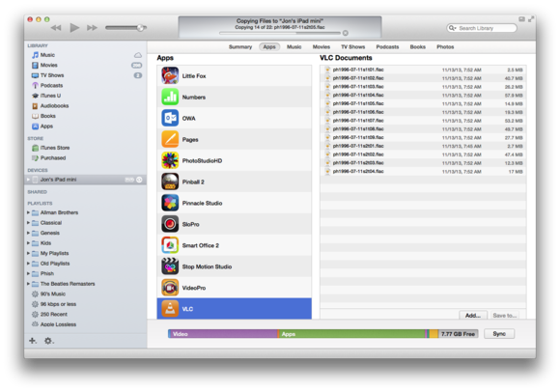Open Music in the Library sidebar

(47, 55)
